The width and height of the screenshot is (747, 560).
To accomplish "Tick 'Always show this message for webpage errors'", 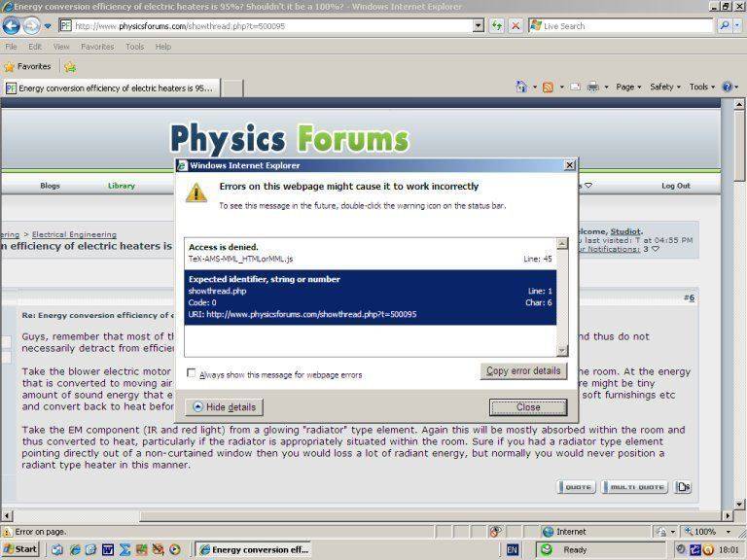I will (191, 373).
